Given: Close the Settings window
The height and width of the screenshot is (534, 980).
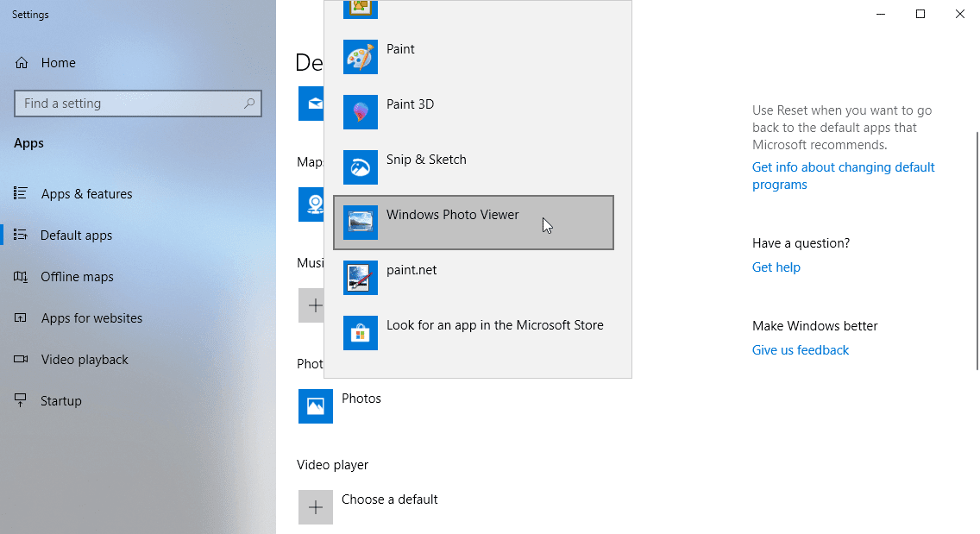Looking at the screenshot, I should tap(960, 14).
